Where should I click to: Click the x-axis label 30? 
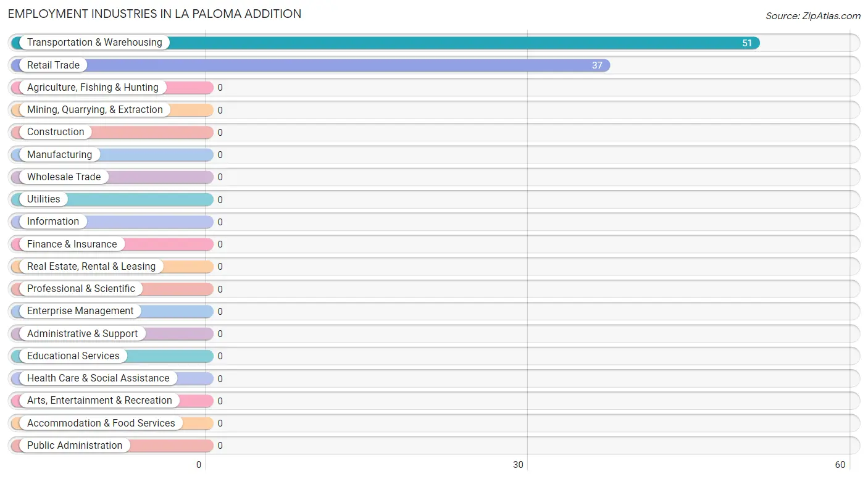click(x=519, y=465)
